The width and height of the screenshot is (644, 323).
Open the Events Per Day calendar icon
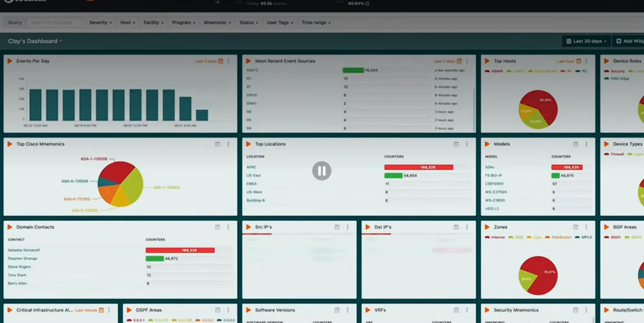click(x=220, y=61)
